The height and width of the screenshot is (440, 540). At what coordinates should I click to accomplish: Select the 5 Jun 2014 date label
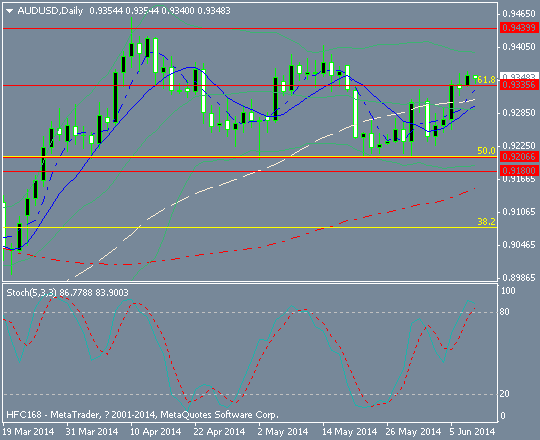click(472, 432)
